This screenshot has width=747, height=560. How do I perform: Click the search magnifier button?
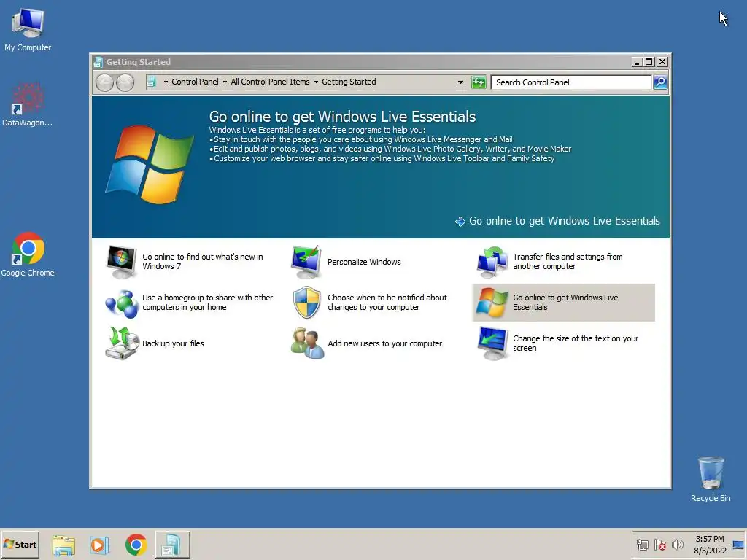[x=659, y=82]
